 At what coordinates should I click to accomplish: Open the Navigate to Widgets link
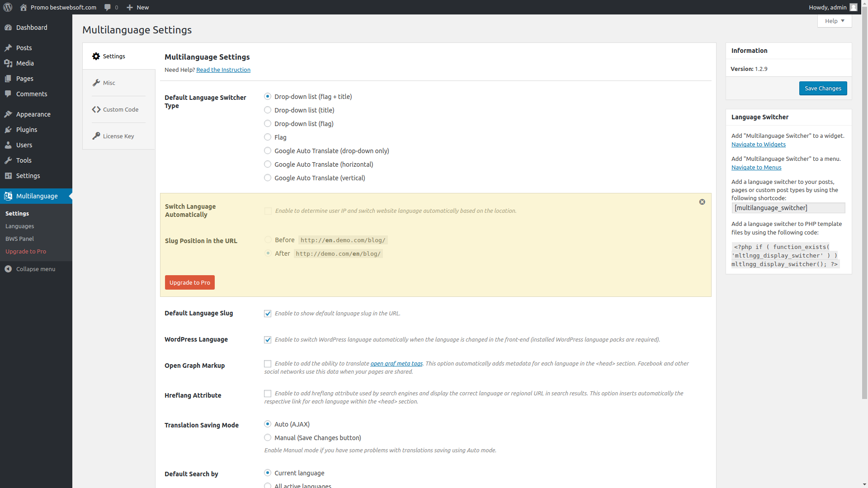click(758, 144)
